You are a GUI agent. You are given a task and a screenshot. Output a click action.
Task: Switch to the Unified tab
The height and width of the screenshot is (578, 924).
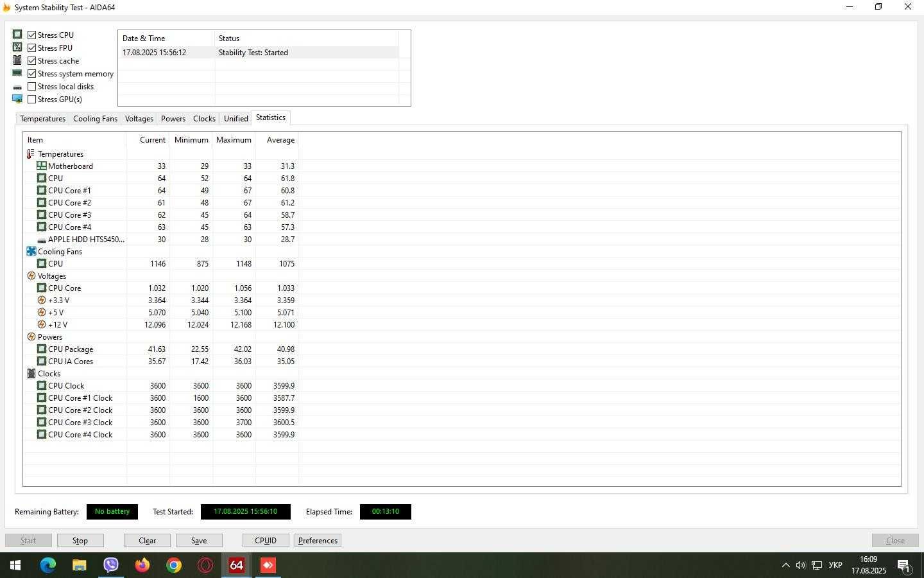236,119
